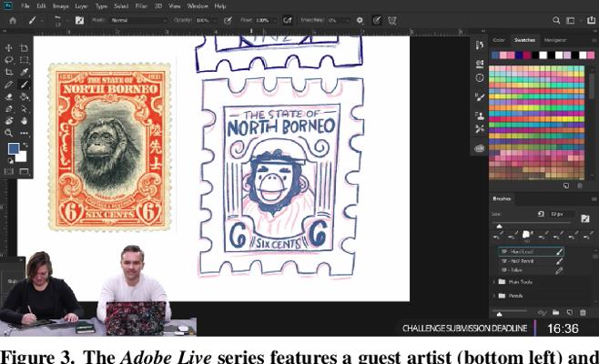Image resolution: width=599 pixels, height=364 pixels.
Task: Open the Swatches panel options menu
Action: point(594,40)
